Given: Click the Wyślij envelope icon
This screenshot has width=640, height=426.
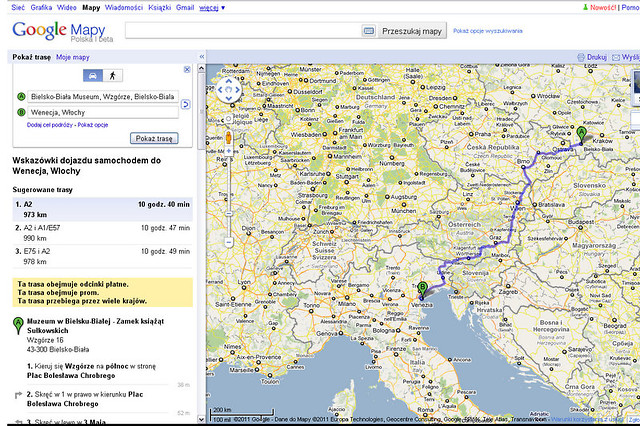Looking at the screenshot, I should click(616, 58).
